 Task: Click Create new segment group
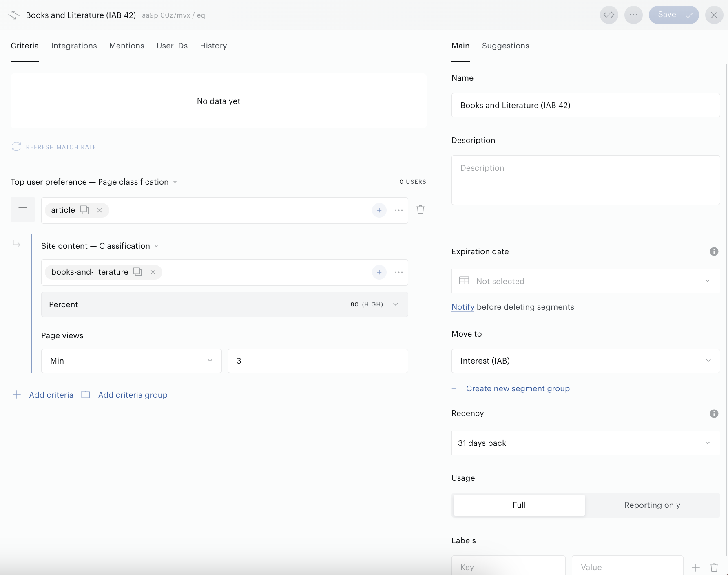click(518, 388)
